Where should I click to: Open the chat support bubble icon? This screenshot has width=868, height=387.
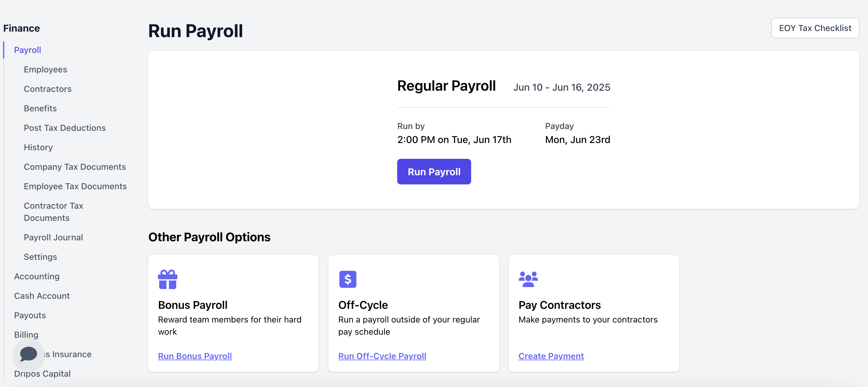[x=28, y=354]
